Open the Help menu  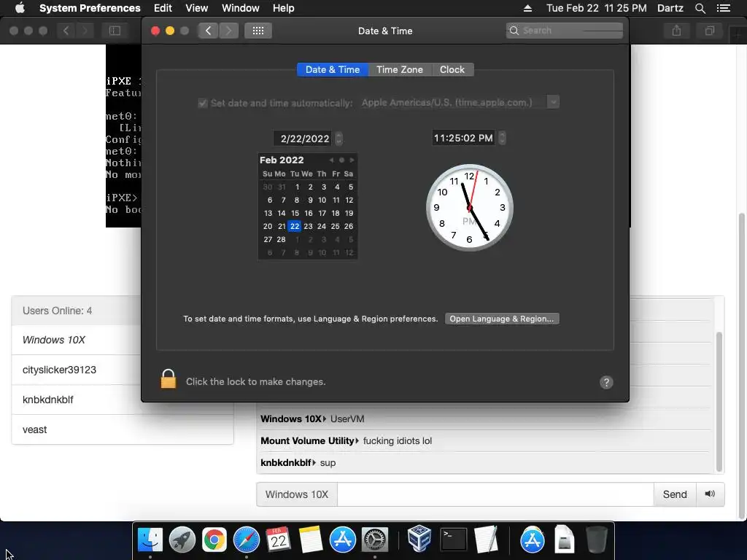pos(284,8)
